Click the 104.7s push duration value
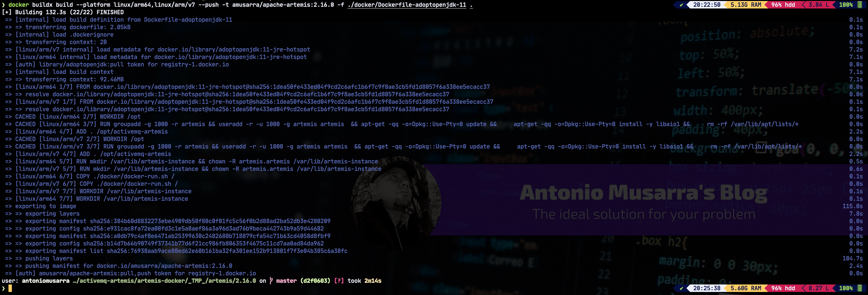868x295 pixels. (x=853, y=258)
